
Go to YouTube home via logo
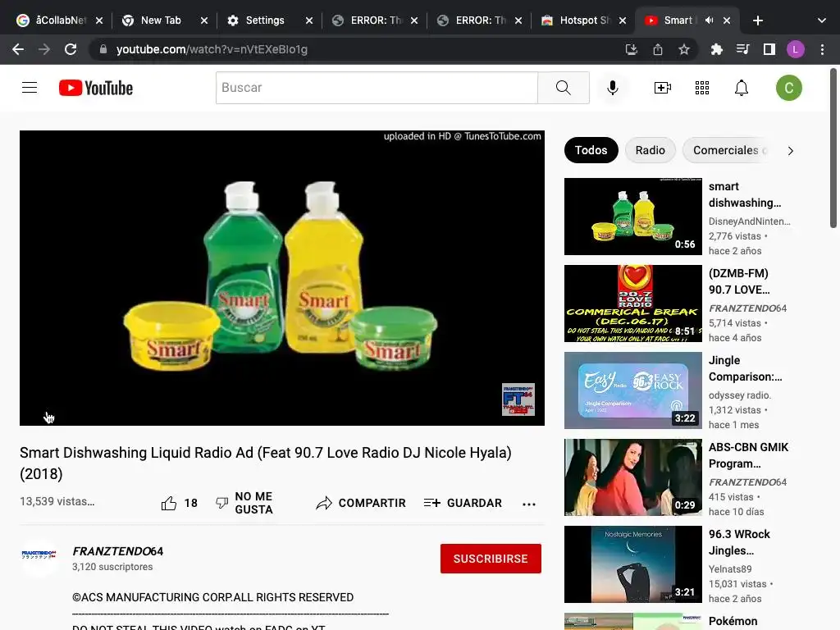pos(96,88)
